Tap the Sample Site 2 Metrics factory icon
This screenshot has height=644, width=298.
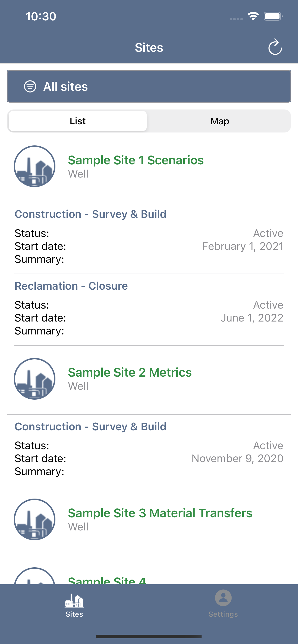click(x=35, y=379)
